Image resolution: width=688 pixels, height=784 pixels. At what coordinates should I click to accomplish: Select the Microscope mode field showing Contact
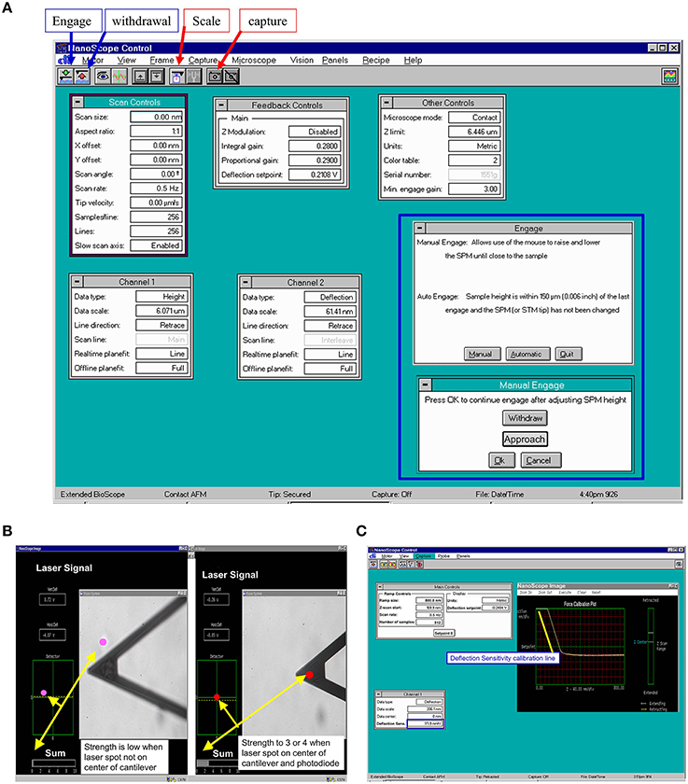point(474,118)
